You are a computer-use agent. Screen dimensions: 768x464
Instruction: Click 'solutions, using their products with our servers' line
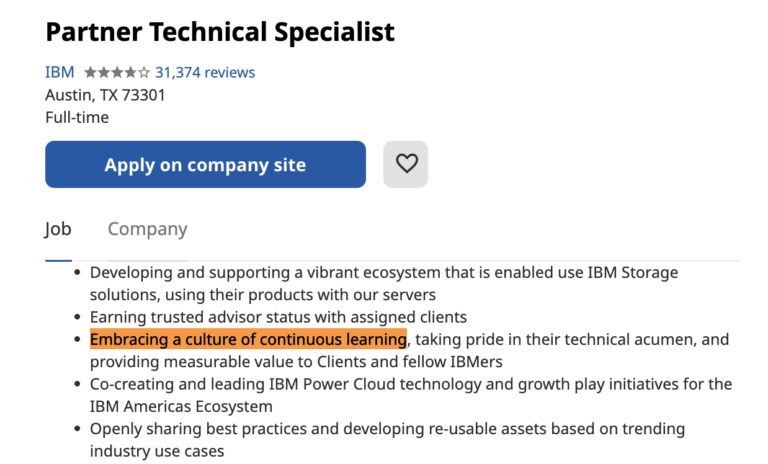coord(263,294)
